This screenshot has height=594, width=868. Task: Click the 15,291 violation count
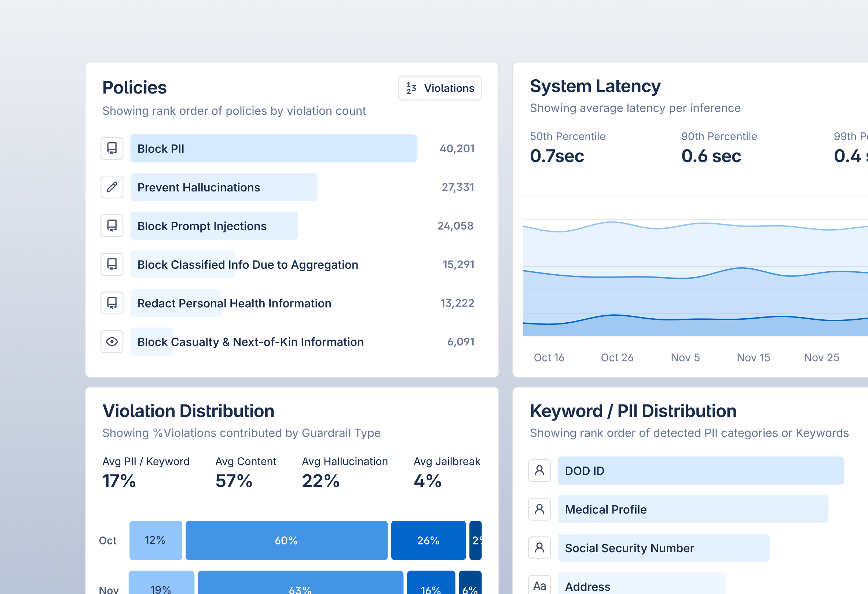[x=458, y=265]
